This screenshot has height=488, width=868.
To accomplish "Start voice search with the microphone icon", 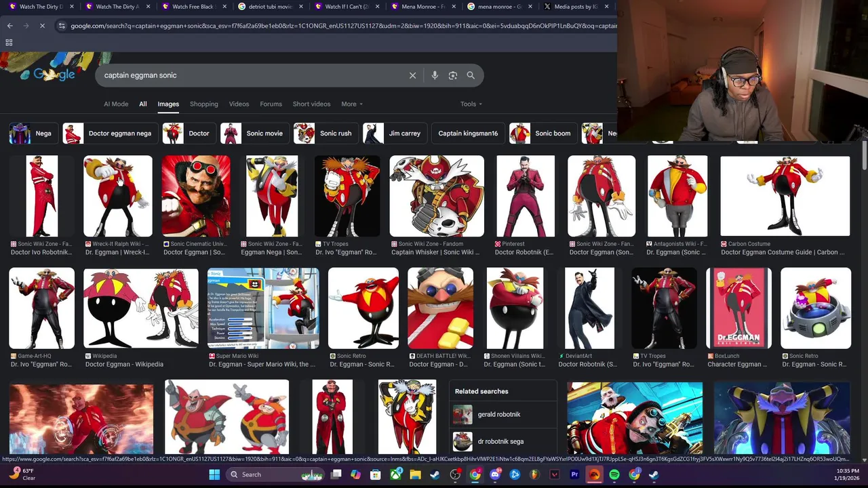I will click(435, 75).
